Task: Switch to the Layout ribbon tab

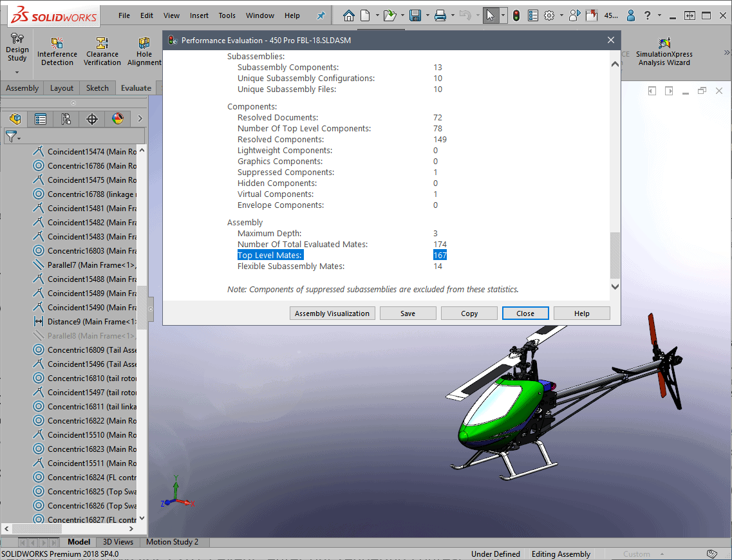Action: 62,88
